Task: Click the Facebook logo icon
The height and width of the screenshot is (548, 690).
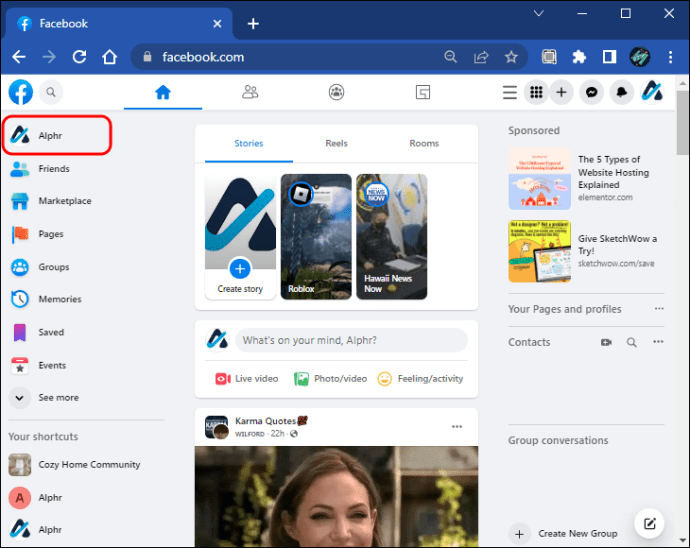Action: (x=20, y=92)
